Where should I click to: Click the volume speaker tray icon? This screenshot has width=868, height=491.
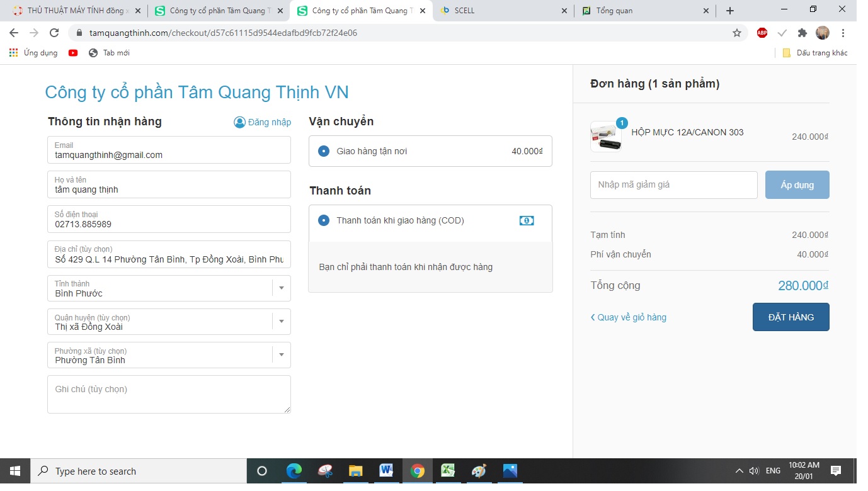tap(754, 471)
